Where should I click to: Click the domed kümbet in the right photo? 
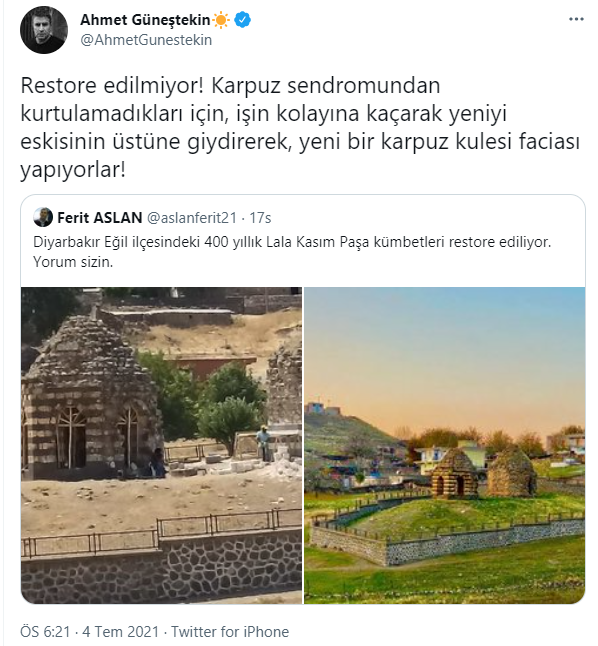coord(454,473)
